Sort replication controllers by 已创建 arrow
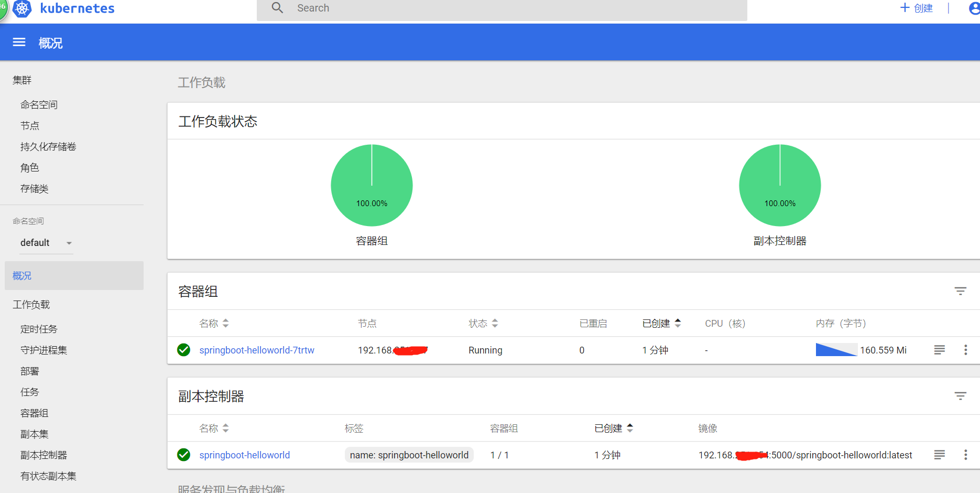The width and height of the screenshot is (980, 493). coord(630,428)
